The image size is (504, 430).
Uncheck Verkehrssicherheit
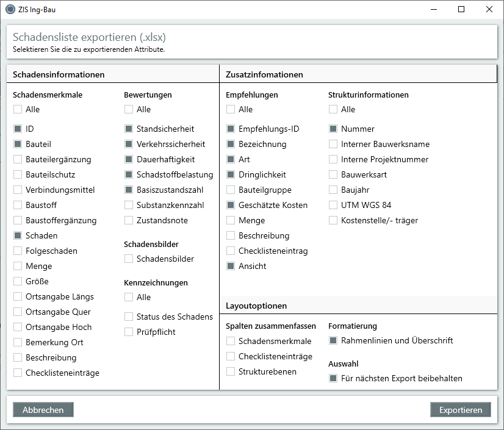point(129,144)
